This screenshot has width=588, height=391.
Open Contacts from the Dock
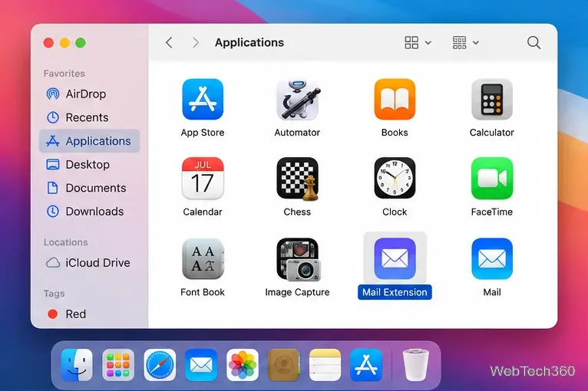(x=284, y=365)
